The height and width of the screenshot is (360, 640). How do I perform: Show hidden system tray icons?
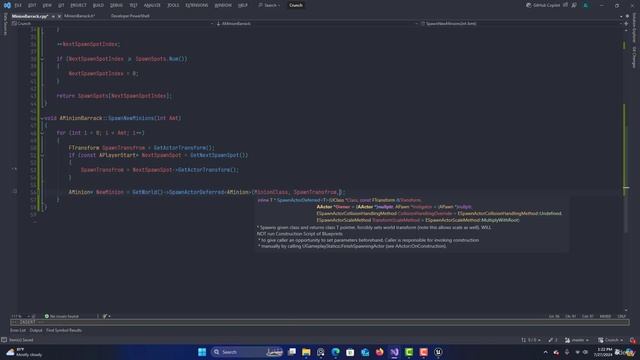click(x=545, y=352)
